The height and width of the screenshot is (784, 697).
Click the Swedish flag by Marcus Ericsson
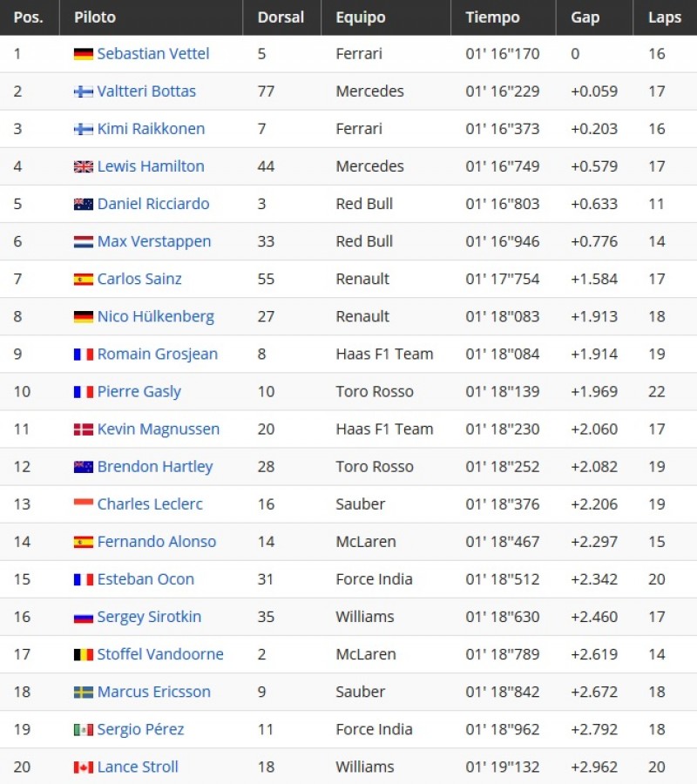(x=84, y=692)
